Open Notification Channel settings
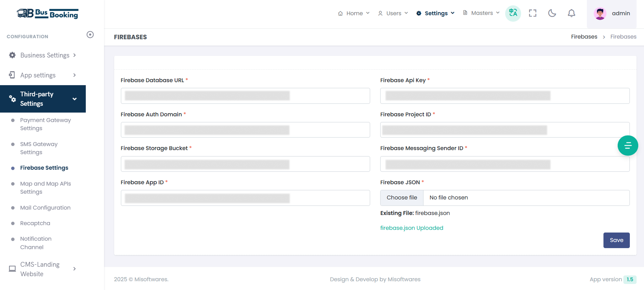Screen dimensions: 644x290 36,243
